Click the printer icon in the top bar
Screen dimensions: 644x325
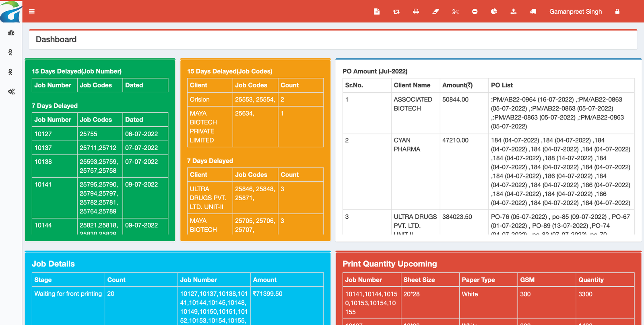(416, 12)
